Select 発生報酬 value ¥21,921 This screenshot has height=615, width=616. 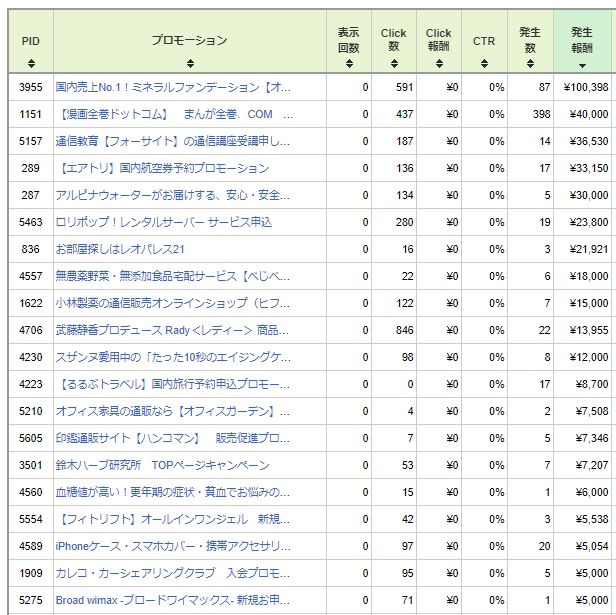[589, 249]
